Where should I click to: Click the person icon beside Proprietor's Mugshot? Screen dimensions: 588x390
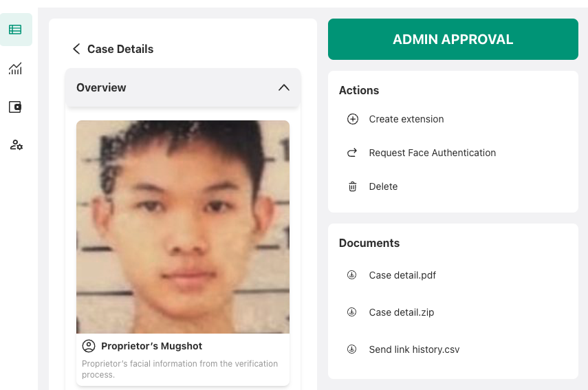point(89,346)
